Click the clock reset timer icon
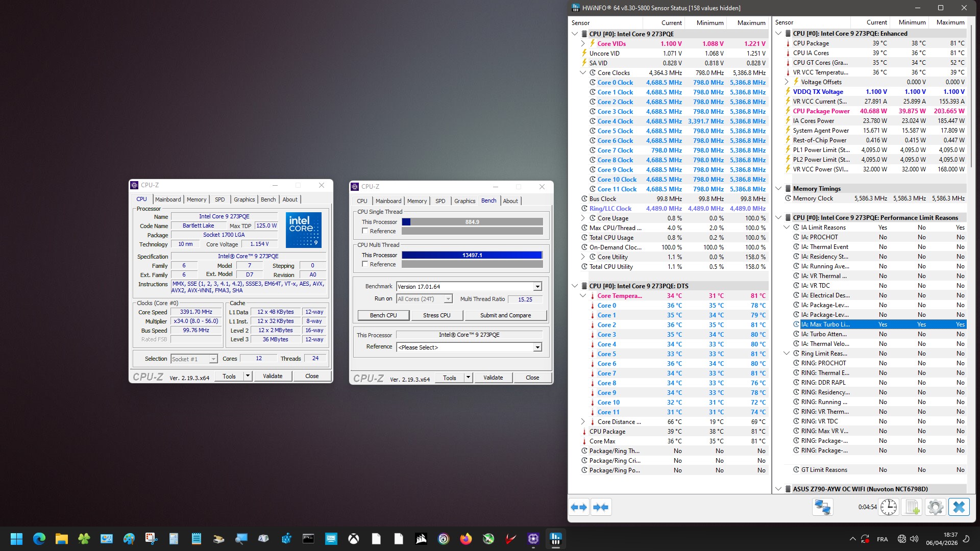The width and height of the screenshot is (980, 551). tap(888, 507)
